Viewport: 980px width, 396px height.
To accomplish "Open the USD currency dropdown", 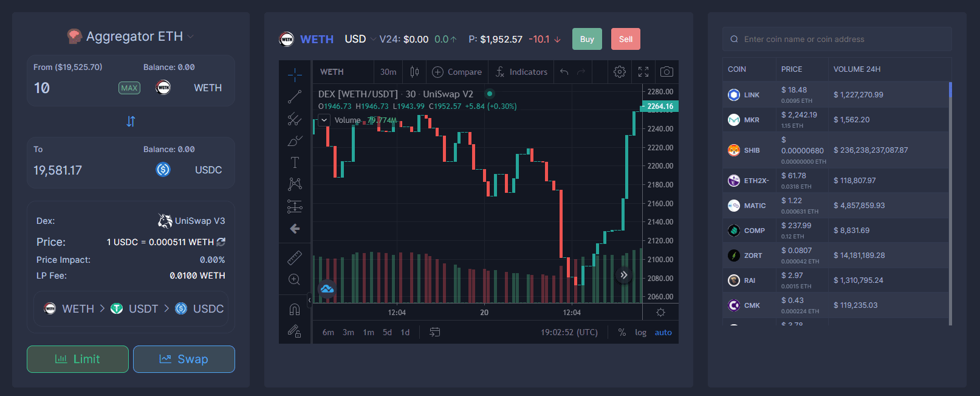I will click(x=360, y=39).
